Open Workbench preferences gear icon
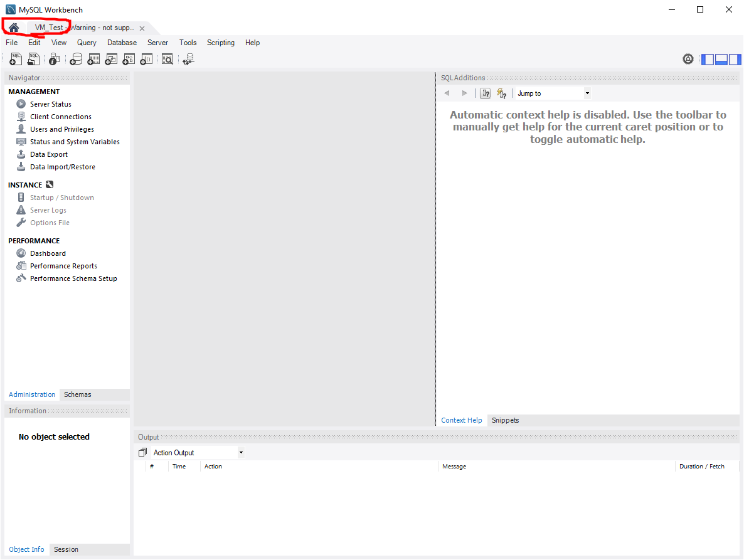 coord(688,60)
